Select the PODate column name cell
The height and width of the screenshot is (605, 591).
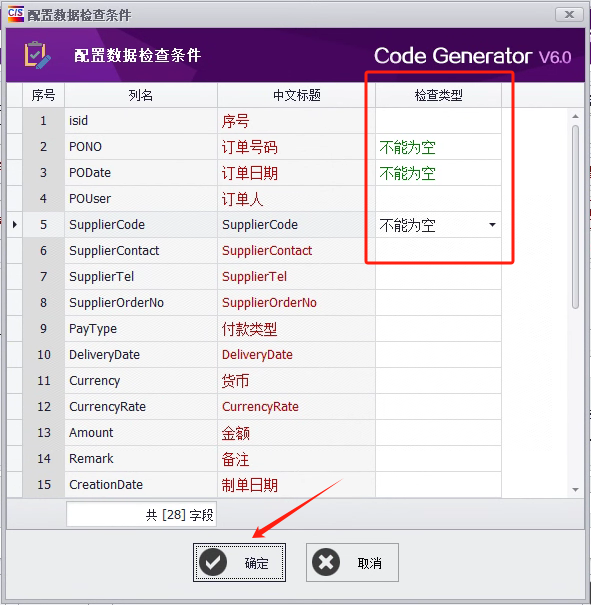pyautogui.click(x=141, y=173)
